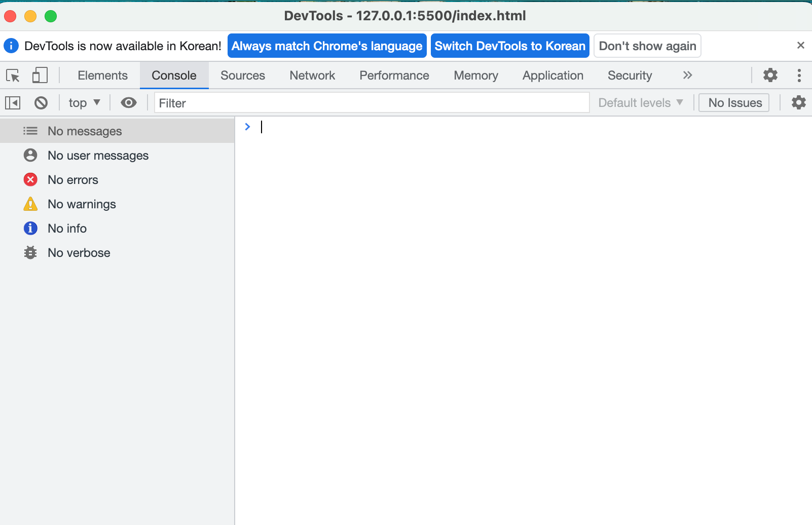This screenshot has width=812, height=525.
Task: Clear console with the ban icon
Action: (x=41, y=103)
